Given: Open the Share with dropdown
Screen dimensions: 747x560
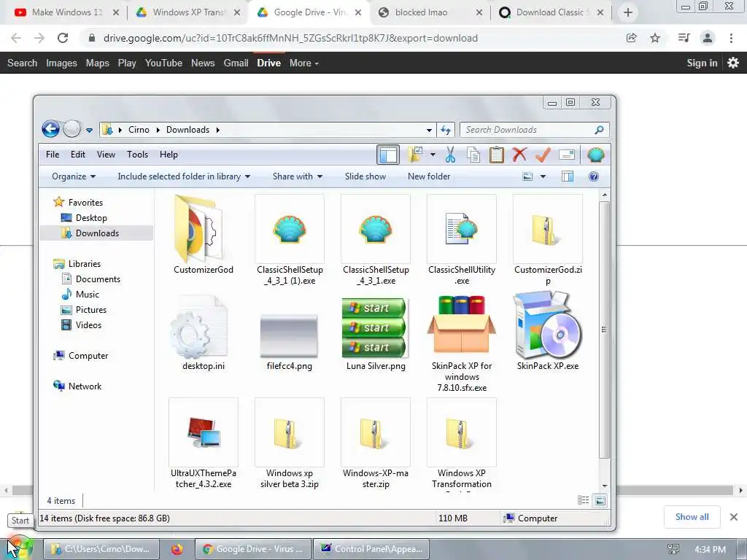Looking at the screenshot, I should coord(298,176).
